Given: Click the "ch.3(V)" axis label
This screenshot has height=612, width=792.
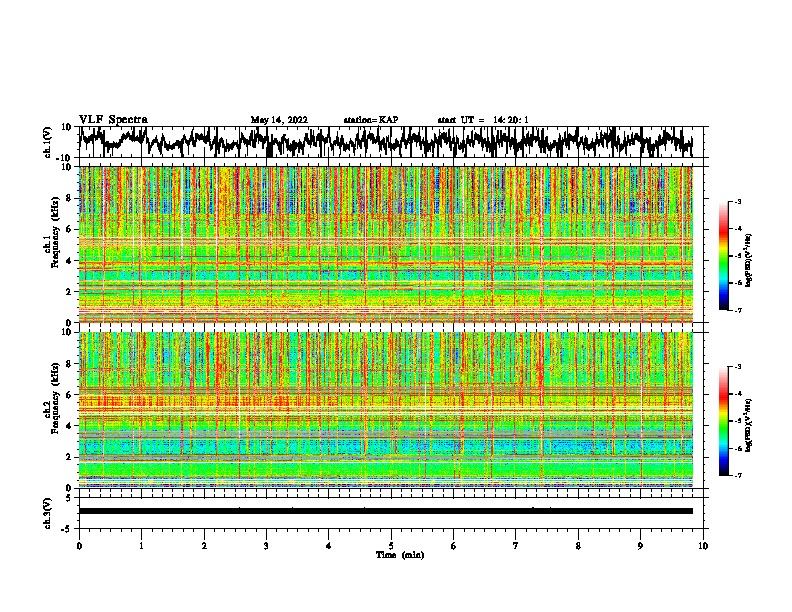Looking at the screenshot, I should click(x=48, y=513).
